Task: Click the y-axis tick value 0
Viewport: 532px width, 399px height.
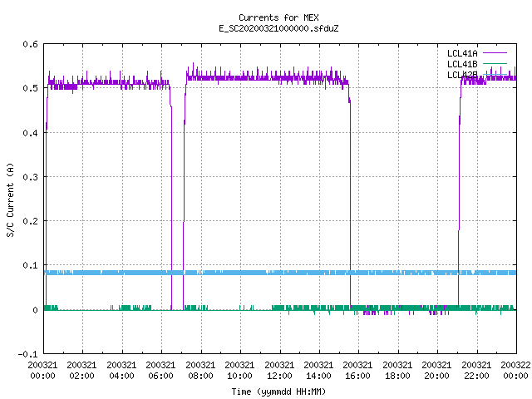Action: [35, 310]
